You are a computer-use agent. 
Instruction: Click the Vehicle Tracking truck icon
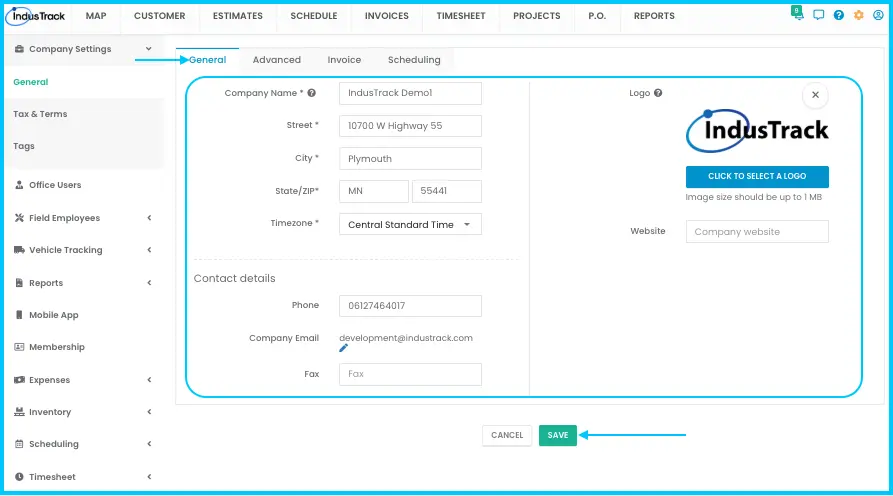tap(19, 250)
